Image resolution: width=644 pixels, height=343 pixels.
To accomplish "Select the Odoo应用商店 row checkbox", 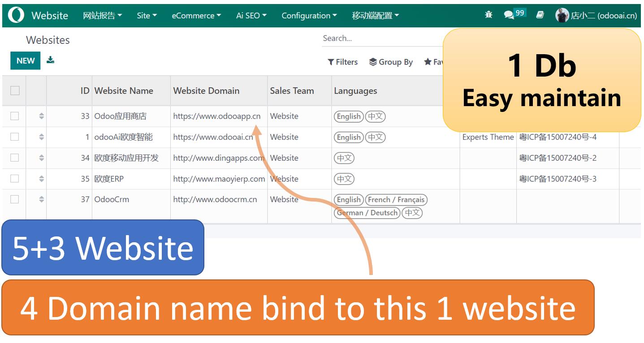I will [15, 116].
